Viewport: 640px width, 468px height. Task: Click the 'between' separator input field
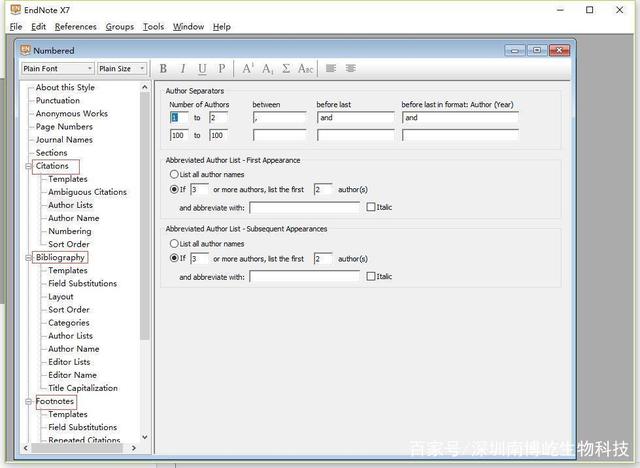click(x=279, y=118)
